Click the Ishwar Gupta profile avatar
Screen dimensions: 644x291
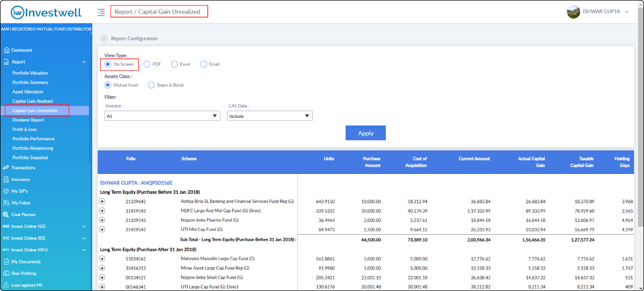[573, 12]
